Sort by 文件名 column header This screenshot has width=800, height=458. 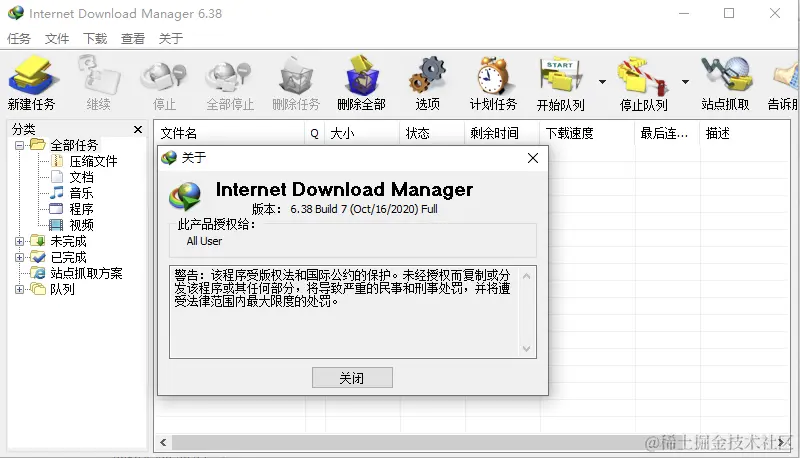pyautogui.click(x=229, y=133)
